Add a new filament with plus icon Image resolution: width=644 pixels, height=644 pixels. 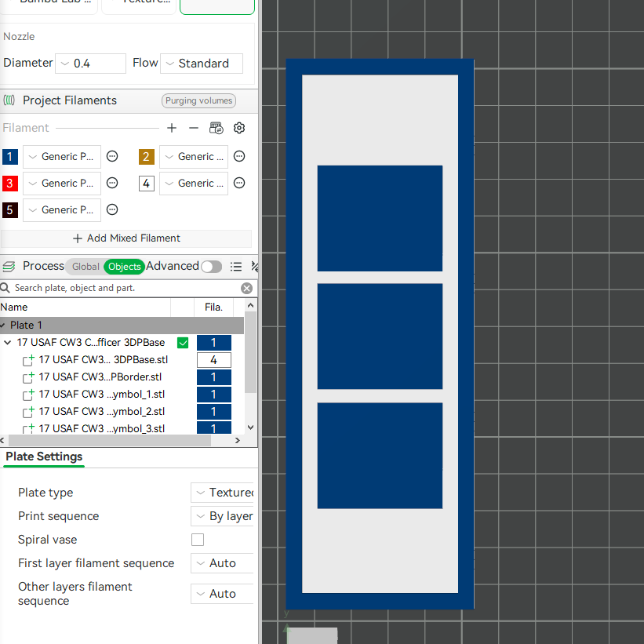click(172, 128)
